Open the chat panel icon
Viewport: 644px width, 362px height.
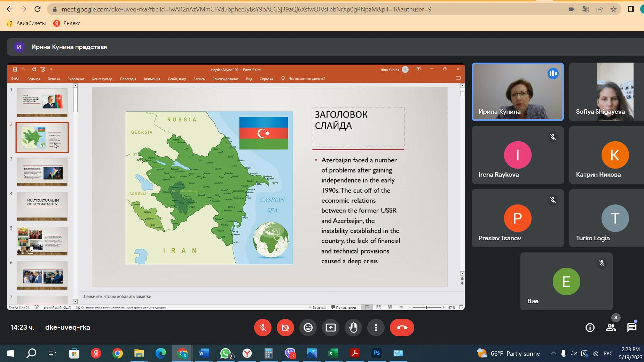coord(631,328)
